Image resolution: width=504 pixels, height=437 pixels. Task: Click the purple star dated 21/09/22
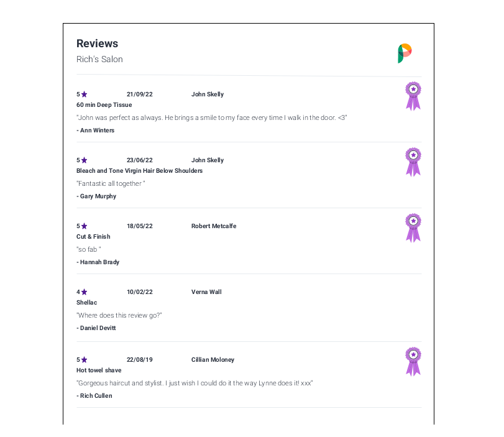coord(85,94)
